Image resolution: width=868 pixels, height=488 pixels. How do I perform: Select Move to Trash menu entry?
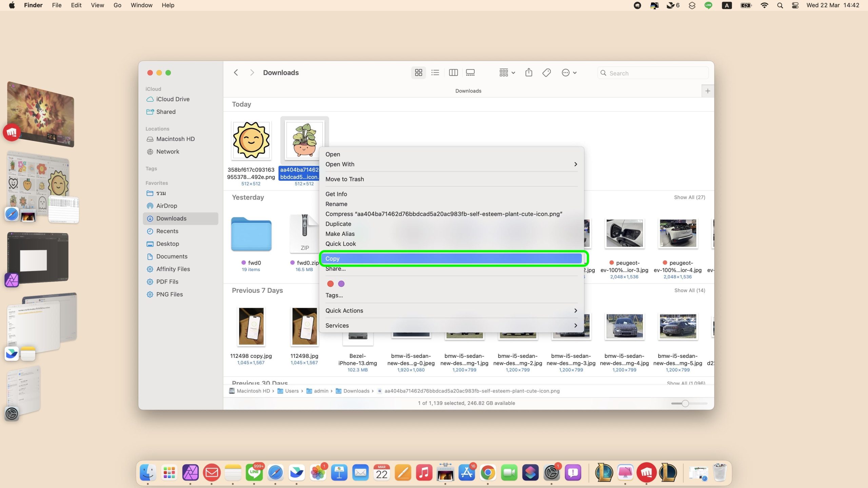[x=344, y=179]
